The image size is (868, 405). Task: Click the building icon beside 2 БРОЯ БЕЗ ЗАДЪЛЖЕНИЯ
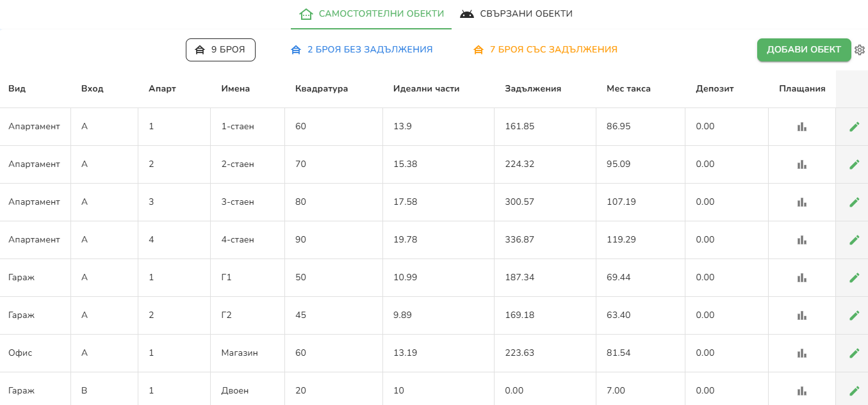click(295, 49)
